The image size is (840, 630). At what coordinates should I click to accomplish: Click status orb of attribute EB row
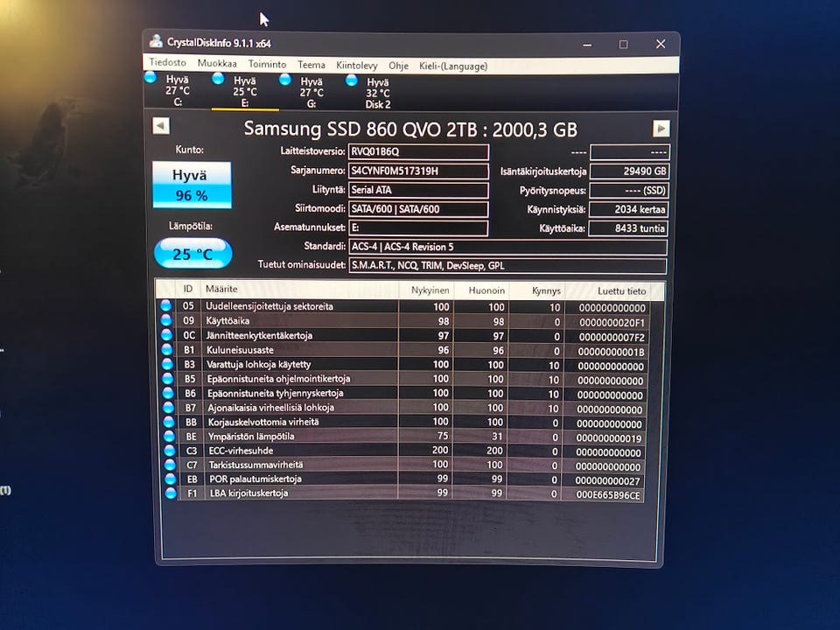point(171,479)
